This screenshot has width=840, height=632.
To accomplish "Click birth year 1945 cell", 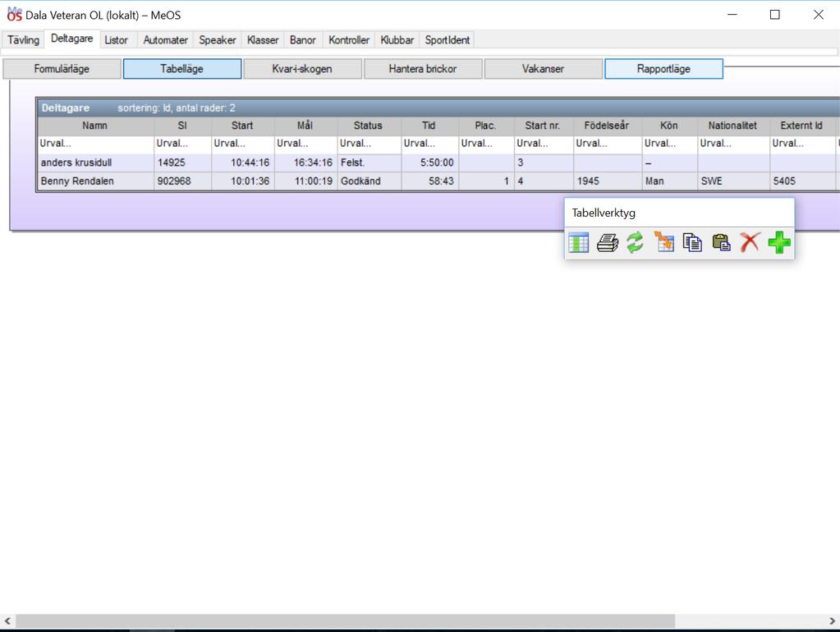I will (608, 181).
